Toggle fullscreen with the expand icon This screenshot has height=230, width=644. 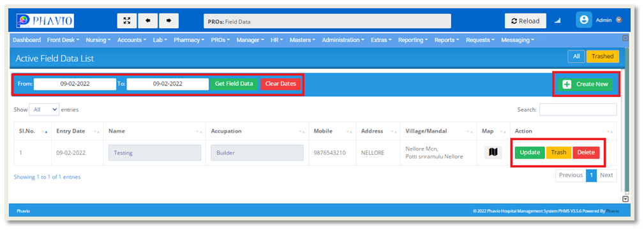coord(127,21)
